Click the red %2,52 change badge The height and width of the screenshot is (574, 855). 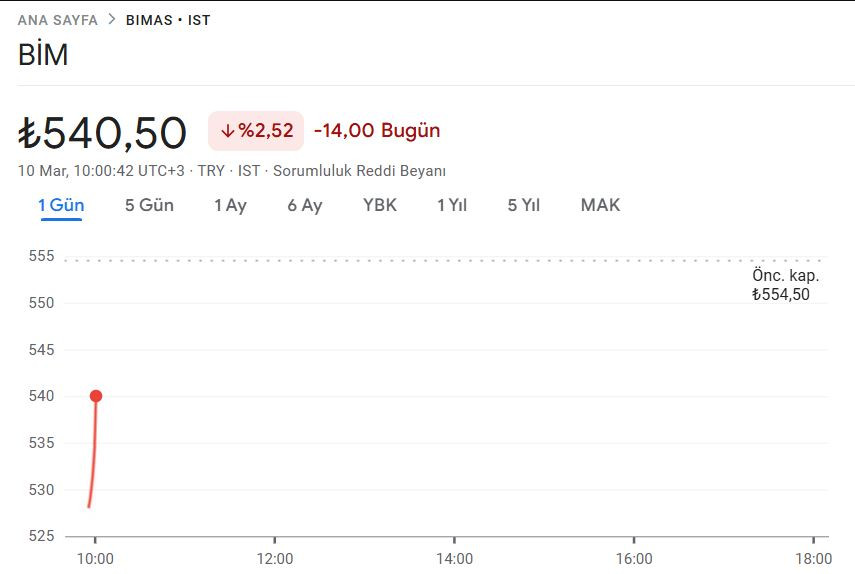(256, 131)
